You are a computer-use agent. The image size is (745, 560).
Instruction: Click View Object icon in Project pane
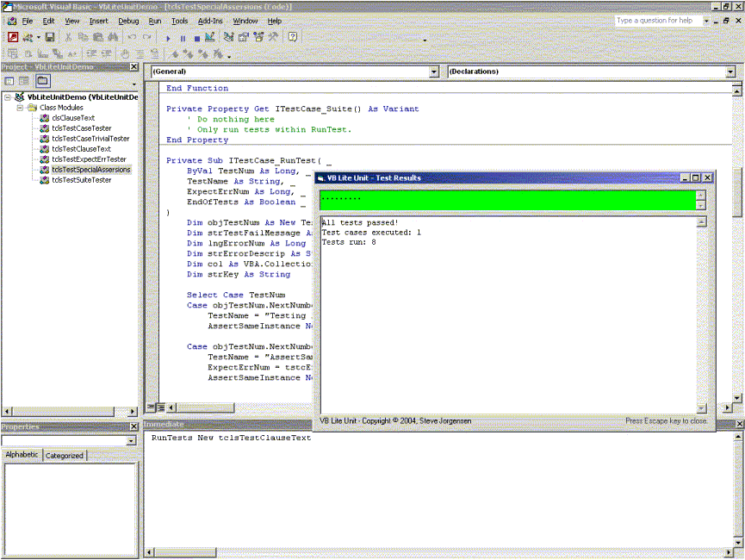tap(24, 81)
